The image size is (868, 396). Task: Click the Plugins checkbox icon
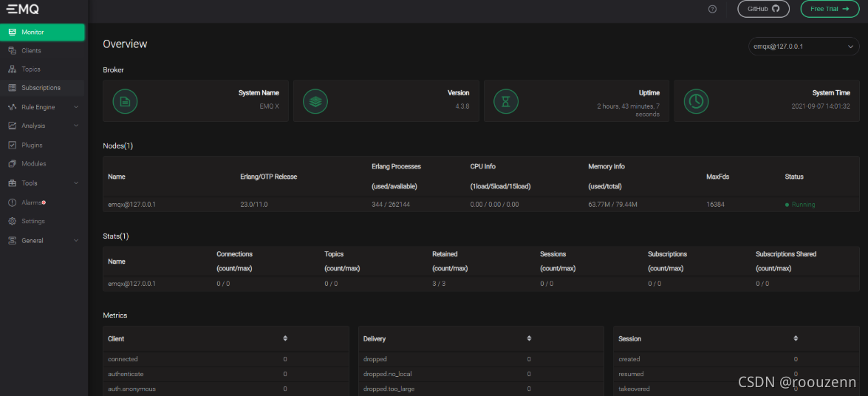coord(12,145)
